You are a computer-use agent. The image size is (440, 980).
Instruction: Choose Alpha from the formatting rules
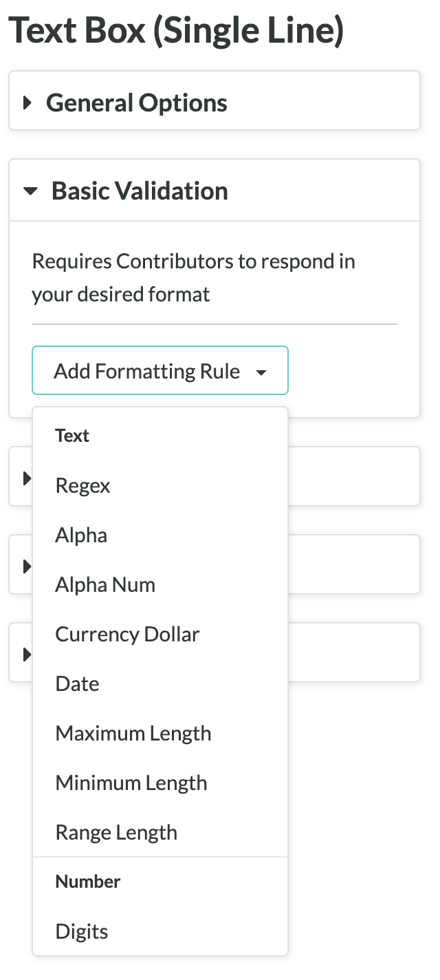pyautogui.click(x=80, y=535)
